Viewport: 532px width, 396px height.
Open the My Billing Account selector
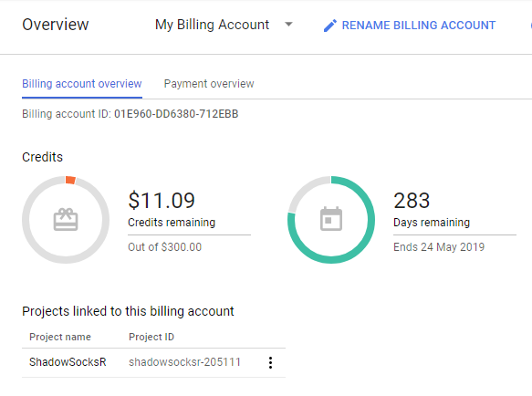pos(224,25)
